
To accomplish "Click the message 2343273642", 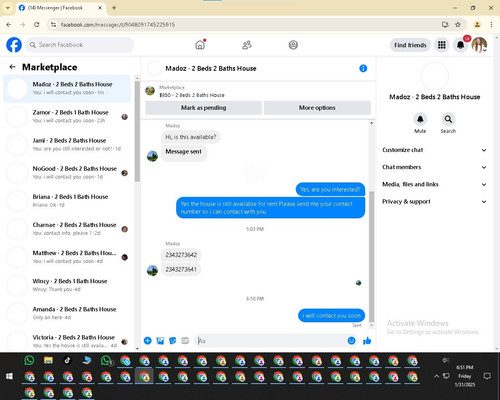I will coord(181,255).
